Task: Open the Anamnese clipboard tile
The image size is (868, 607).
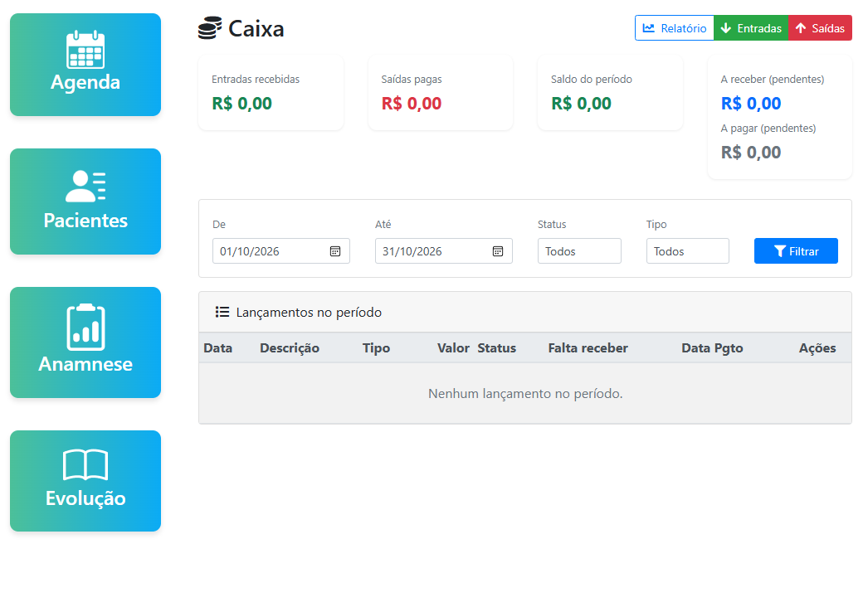Action: point(85,342)
